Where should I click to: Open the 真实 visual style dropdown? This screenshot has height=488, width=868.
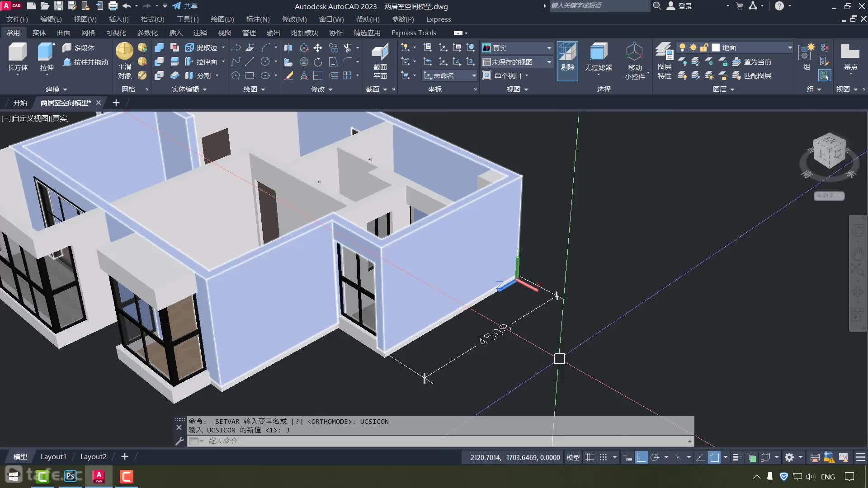pos(517,48)
